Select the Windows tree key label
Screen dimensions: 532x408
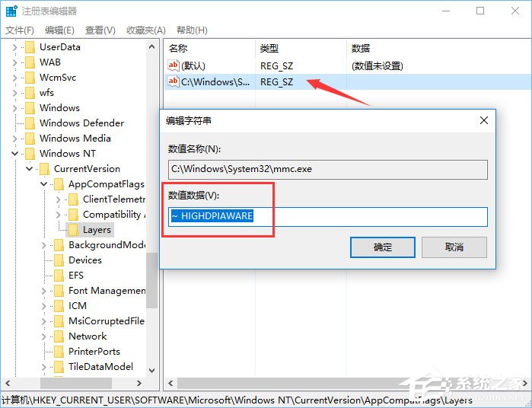click(x=59, y=108)
